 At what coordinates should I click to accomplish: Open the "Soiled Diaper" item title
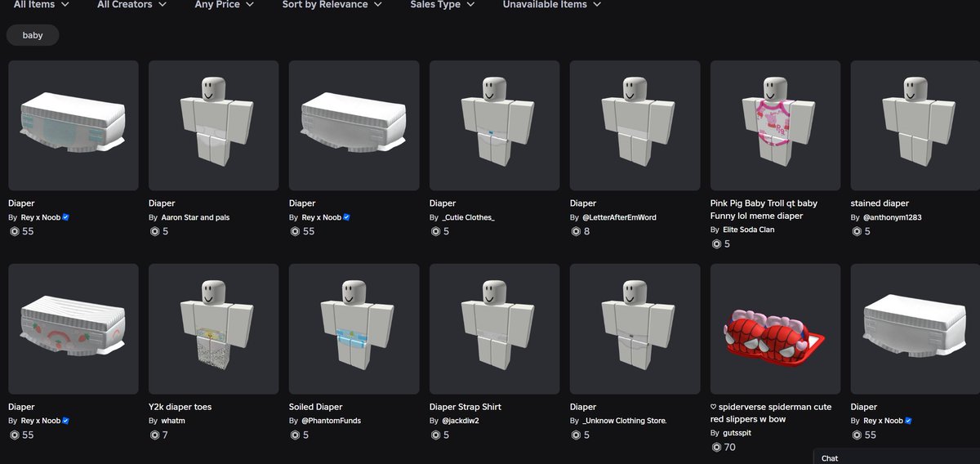pyautogui.click(x=315, y=407)
